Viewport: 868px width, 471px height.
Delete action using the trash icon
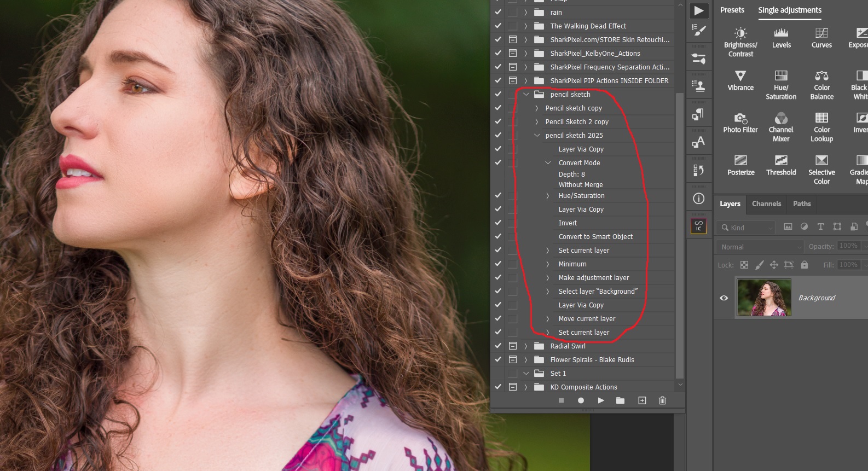point(662,400)
